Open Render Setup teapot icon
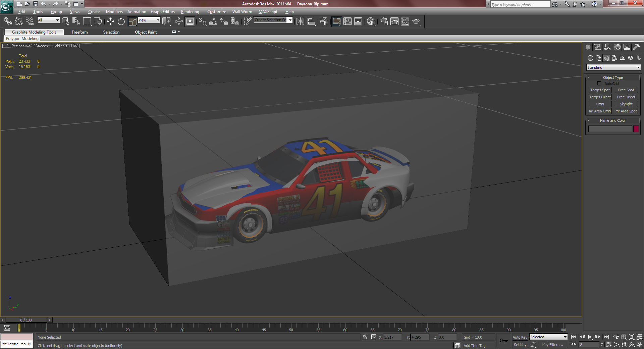644x349 pixels. (x=384, y=21)
